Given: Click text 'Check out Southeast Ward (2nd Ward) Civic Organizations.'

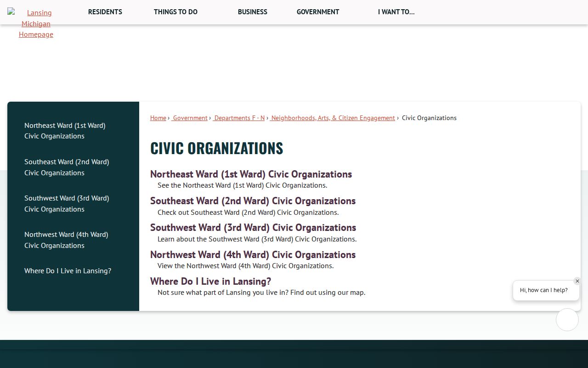Looking at the screenshot, I should tap(248, 213).
